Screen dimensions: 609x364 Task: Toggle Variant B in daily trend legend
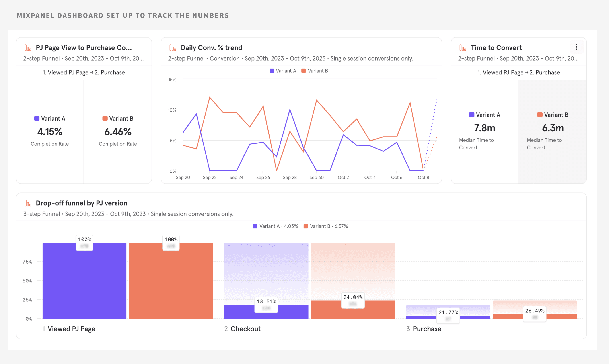pos(315,71)
